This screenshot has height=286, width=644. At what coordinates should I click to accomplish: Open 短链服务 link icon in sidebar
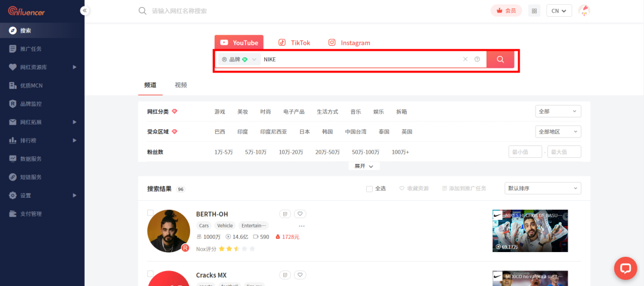[x=13, y=177]
